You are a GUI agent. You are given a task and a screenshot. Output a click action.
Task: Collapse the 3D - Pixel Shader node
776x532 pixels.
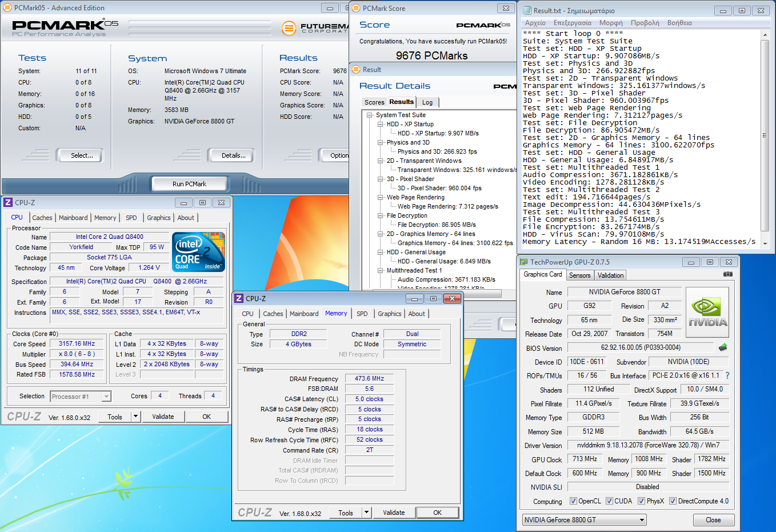click(x=381, y=179)
